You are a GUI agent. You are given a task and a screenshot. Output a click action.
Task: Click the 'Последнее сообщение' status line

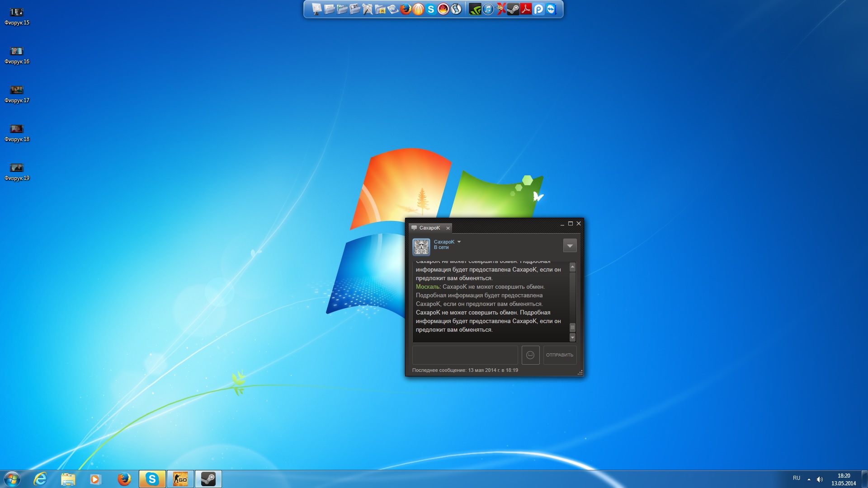(x=465, y=370)
